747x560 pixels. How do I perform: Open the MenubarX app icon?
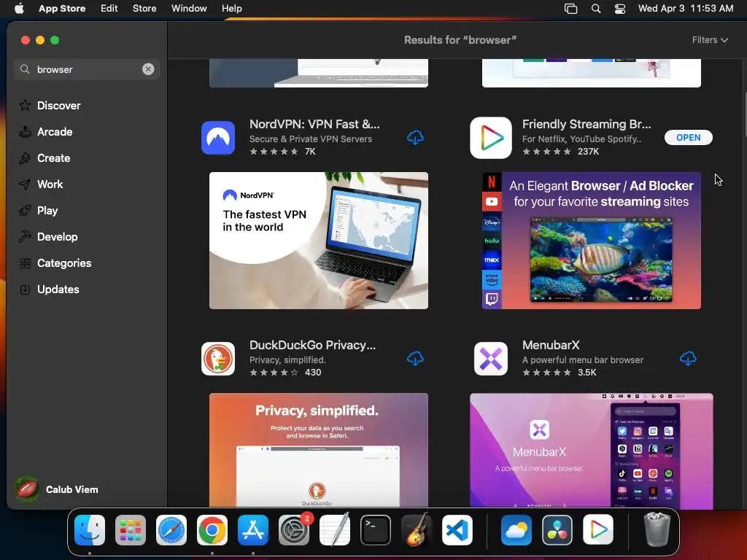point(491,359)
